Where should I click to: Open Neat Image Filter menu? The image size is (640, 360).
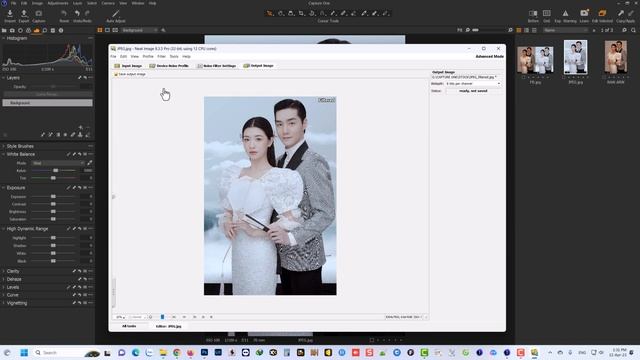[162, 56]
